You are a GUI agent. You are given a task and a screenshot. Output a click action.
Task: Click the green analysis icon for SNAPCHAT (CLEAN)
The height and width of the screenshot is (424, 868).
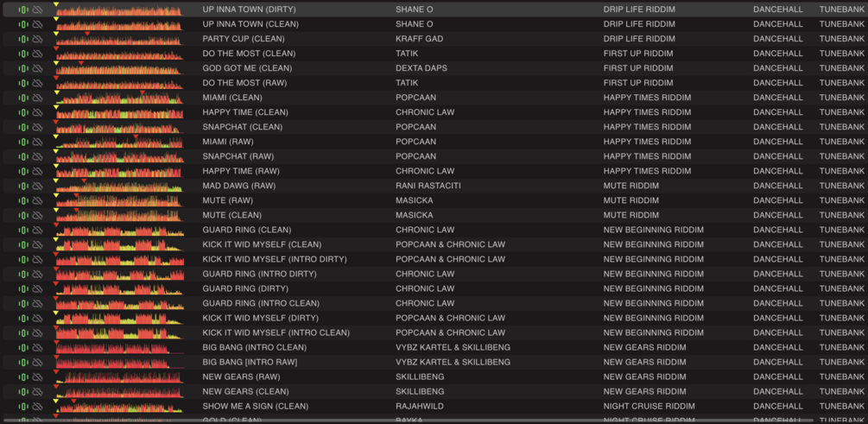click(x=23, y=127)
